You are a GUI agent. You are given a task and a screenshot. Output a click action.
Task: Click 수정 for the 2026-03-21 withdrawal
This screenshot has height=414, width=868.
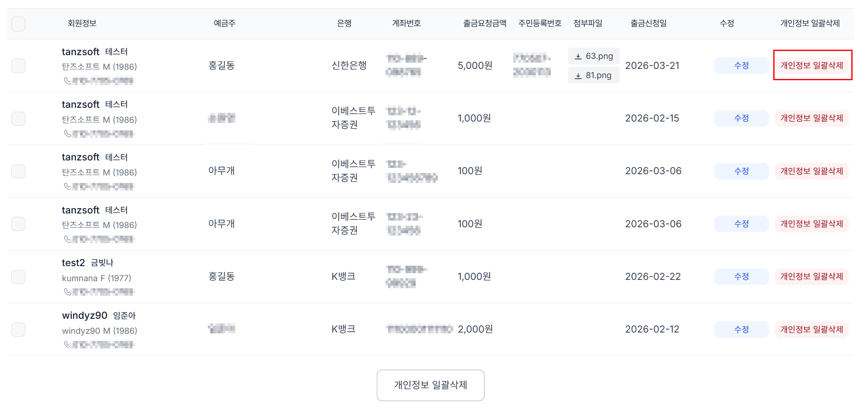[741, 65]
